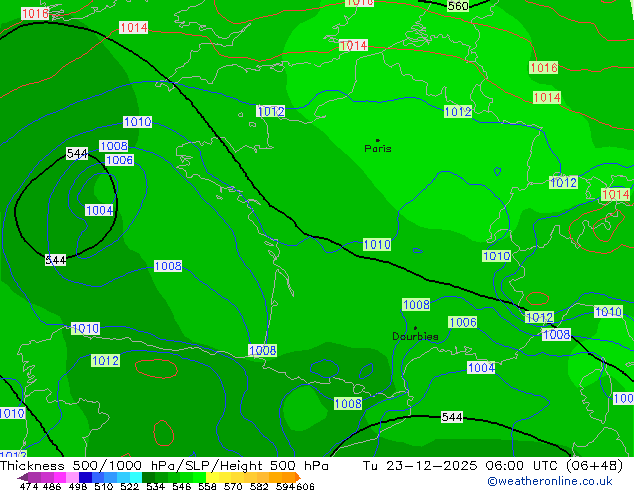Click the dot marking Dourbies

tap(415, 328)
